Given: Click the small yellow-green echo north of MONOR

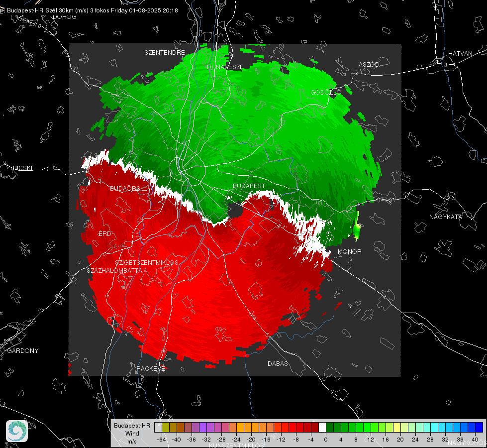Looking at the screenshot, I should 357,226.
